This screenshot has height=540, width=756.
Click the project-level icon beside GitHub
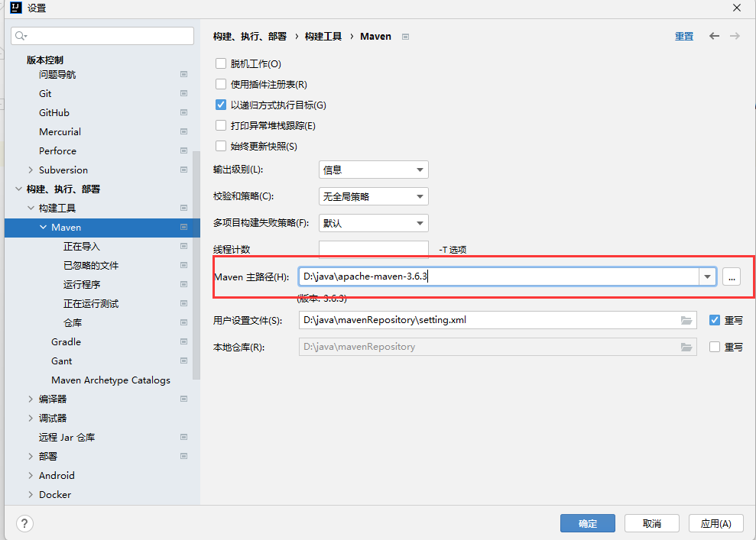pyautogui.click(x=183, y=112)
